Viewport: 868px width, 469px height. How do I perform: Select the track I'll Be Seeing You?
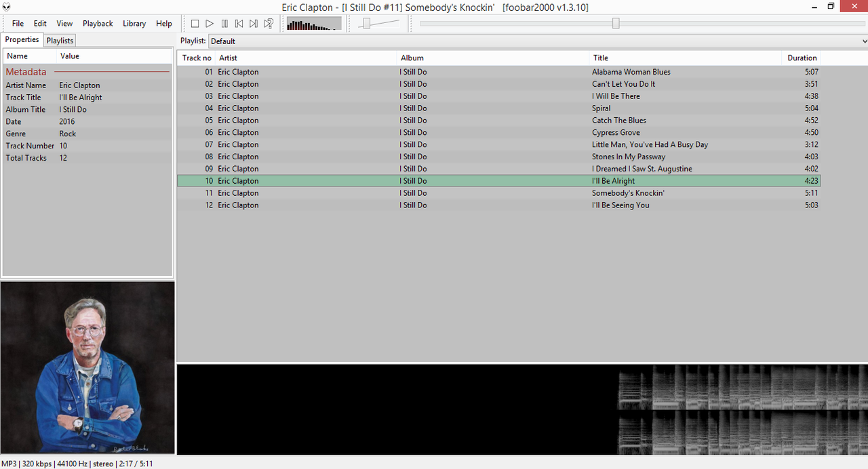[498, 205]
